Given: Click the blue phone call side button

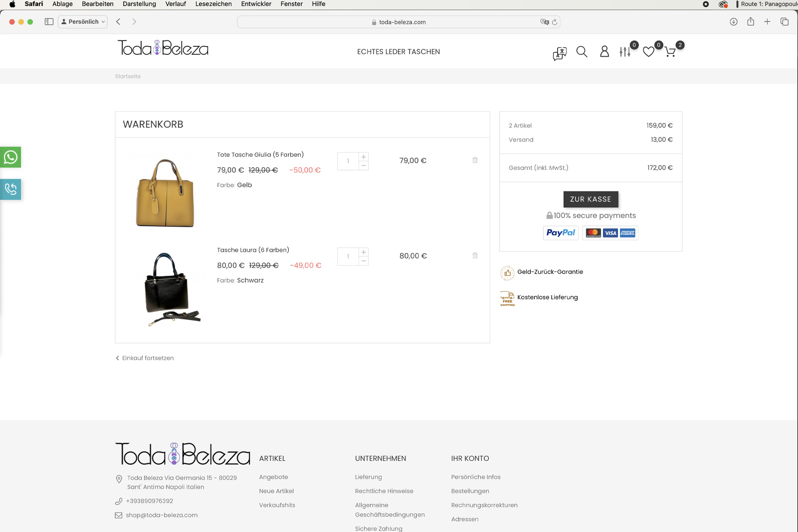Looking at the screenshot, I should click(x=10, y=189).
